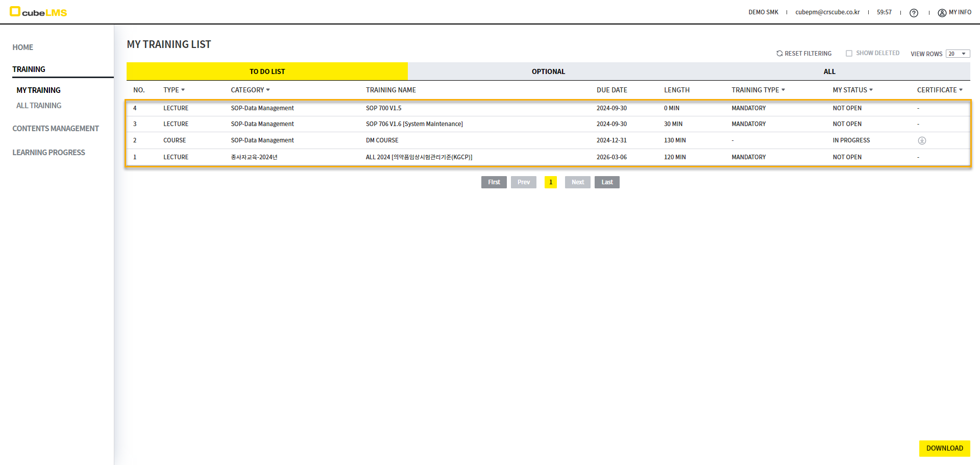Open the View Rows dropdown
The image size is (980, 465).
958,54
